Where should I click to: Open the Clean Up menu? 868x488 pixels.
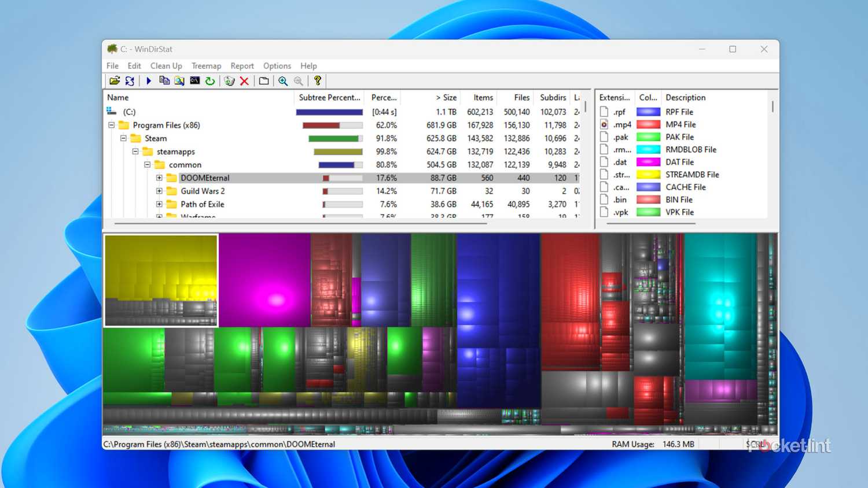166,65
